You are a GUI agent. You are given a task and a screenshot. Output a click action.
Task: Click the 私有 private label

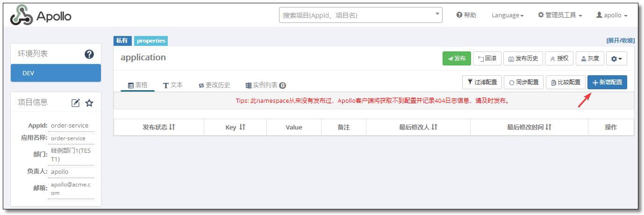click(x=122, y=41)
